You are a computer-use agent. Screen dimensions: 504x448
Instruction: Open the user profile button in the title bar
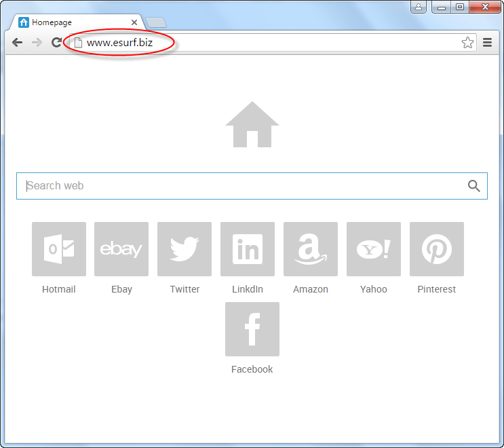point(418,7)
